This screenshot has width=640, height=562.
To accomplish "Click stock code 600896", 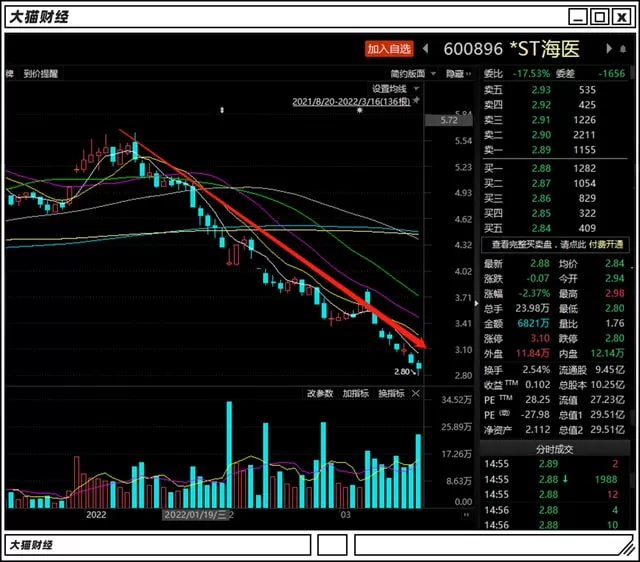I will coord(473,49).
